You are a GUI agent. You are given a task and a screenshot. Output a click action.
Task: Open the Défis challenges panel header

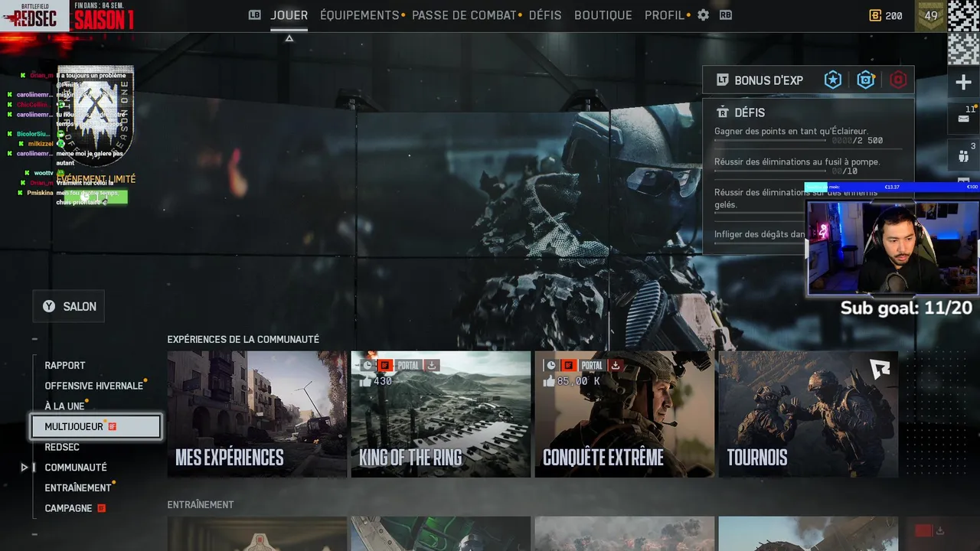[750, 112]
